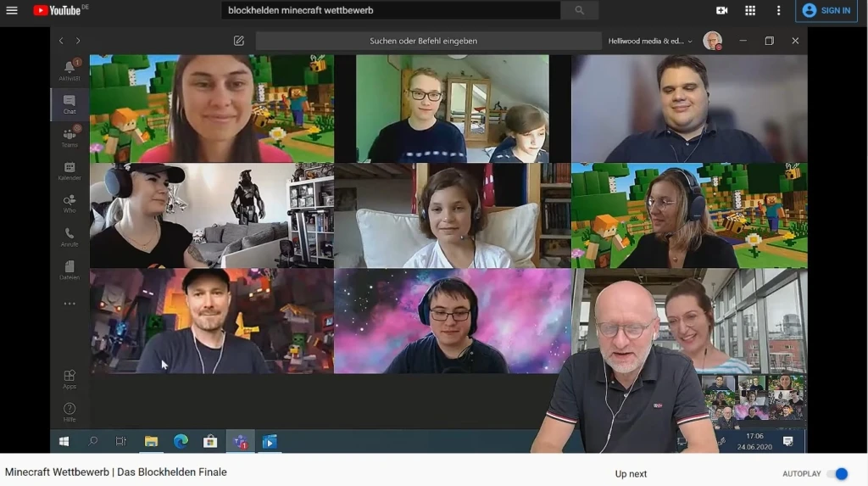
Task: Open Who app in Teams sidebar
Action: tap(70, 204)
